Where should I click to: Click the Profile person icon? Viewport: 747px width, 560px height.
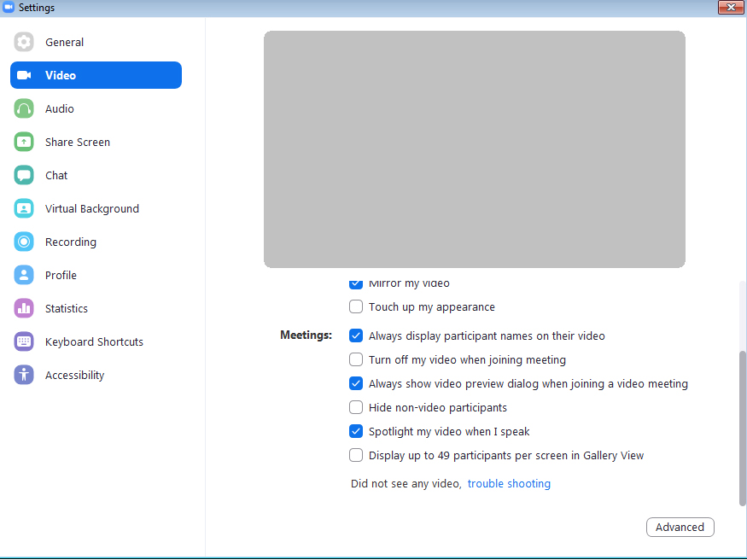pyautogui.click(x=24, y=275)
